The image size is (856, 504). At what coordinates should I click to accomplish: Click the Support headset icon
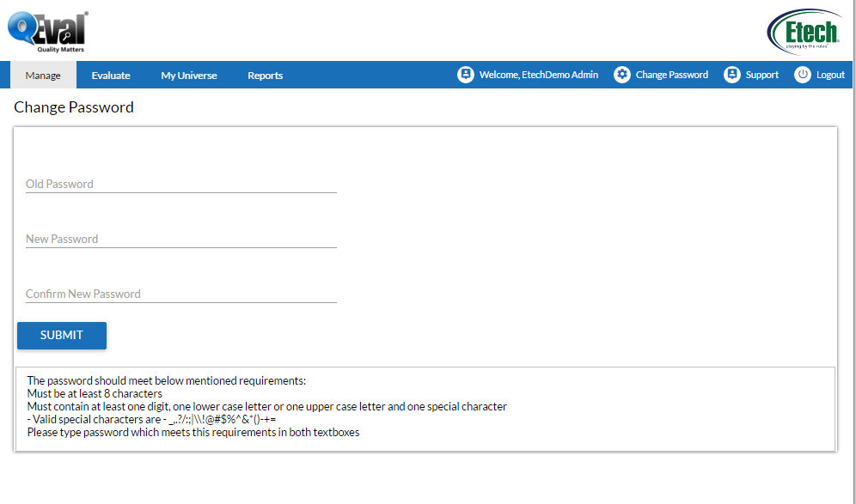click(732, 75)
